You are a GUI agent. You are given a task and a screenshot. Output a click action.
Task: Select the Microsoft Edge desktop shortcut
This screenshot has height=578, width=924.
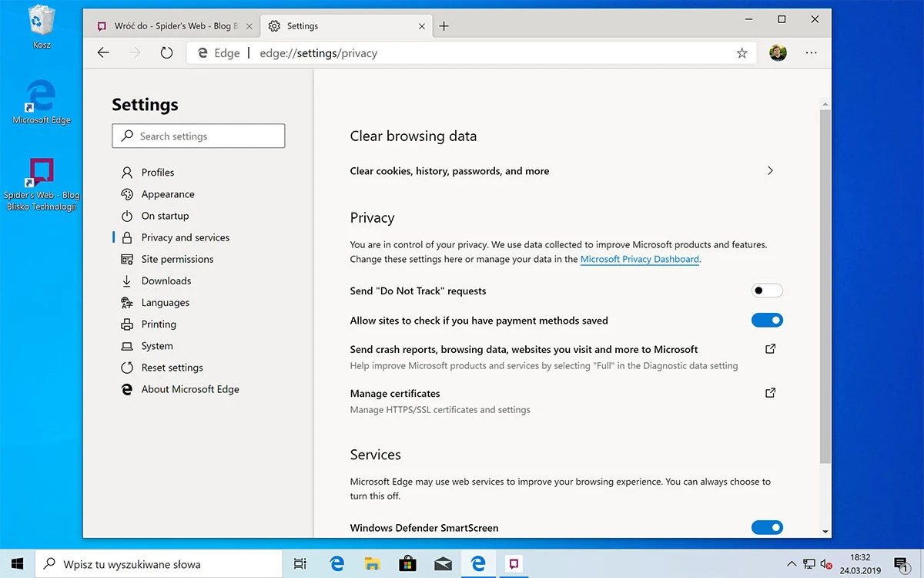42,102
